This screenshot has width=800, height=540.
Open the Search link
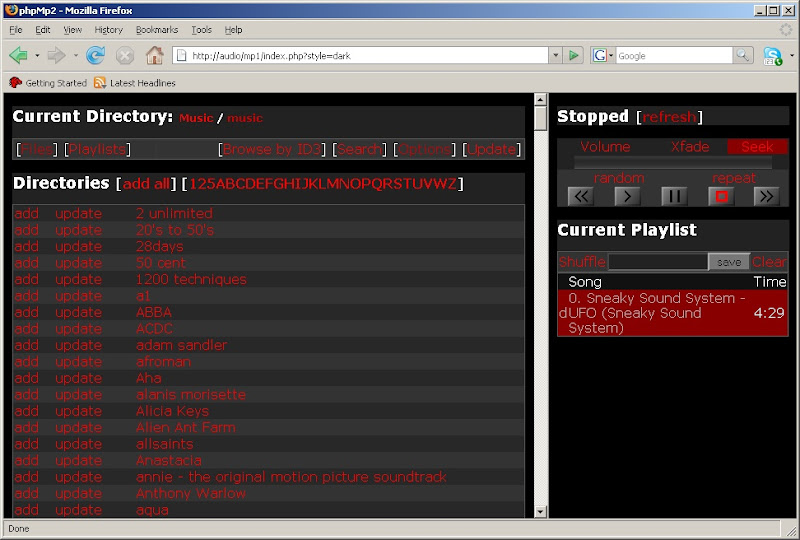(x=359, y=149)
